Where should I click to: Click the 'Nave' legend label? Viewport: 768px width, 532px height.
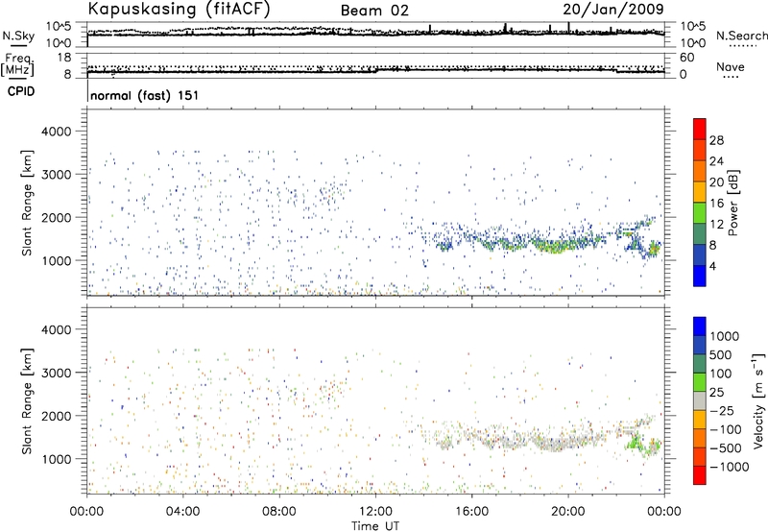coord(731,66)
